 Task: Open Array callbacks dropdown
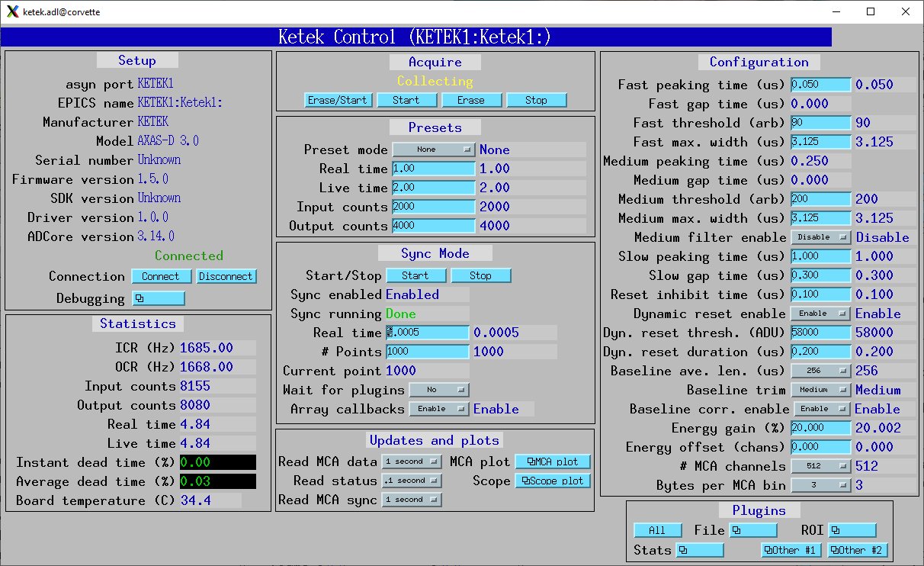click(438, 409)
